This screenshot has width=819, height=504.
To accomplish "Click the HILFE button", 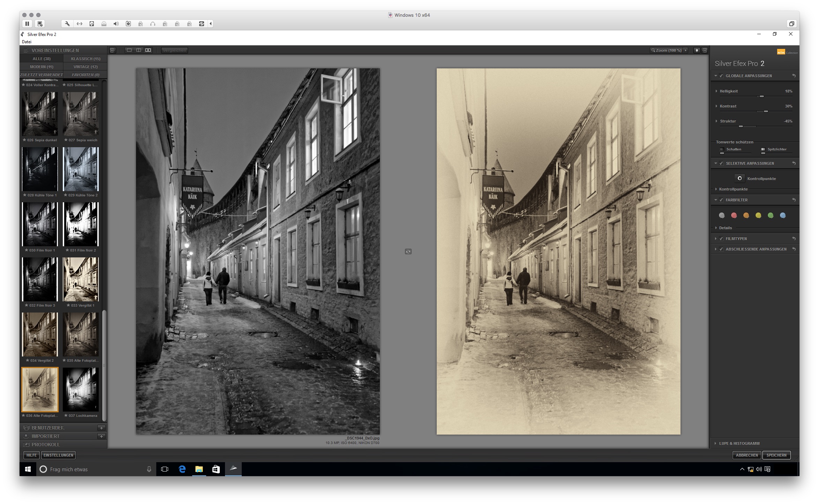I will (31, 455).
